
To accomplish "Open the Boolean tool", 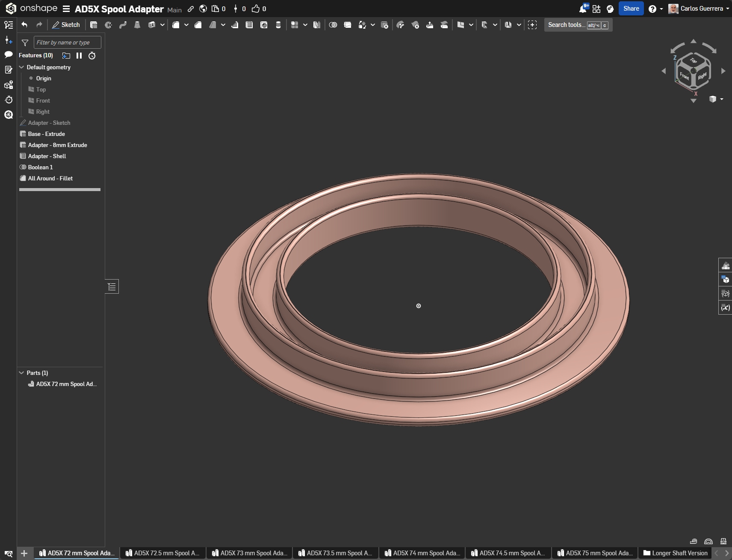I will (x=333, y=25).
